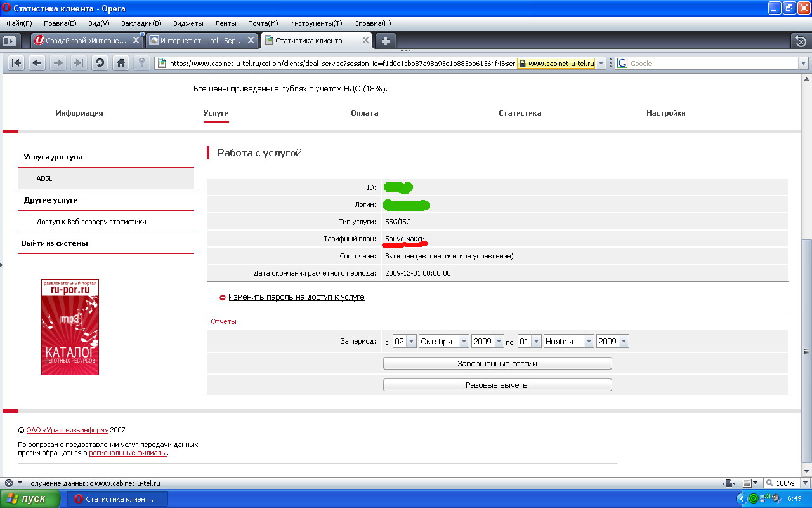Click the Завершенные сессии button
The height and width of the screenshot is (508, 812).
(497, 363)
